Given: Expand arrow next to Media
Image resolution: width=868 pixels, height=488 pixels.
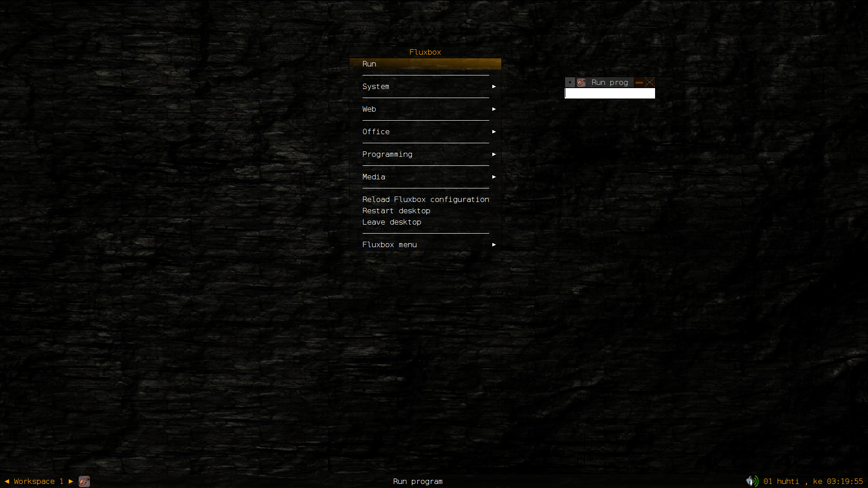Looking at the screenshot, I should pos(494,177).
